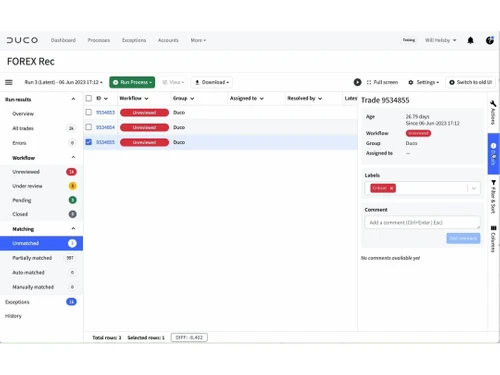Remove the Critical label tag

pos(392,188)
